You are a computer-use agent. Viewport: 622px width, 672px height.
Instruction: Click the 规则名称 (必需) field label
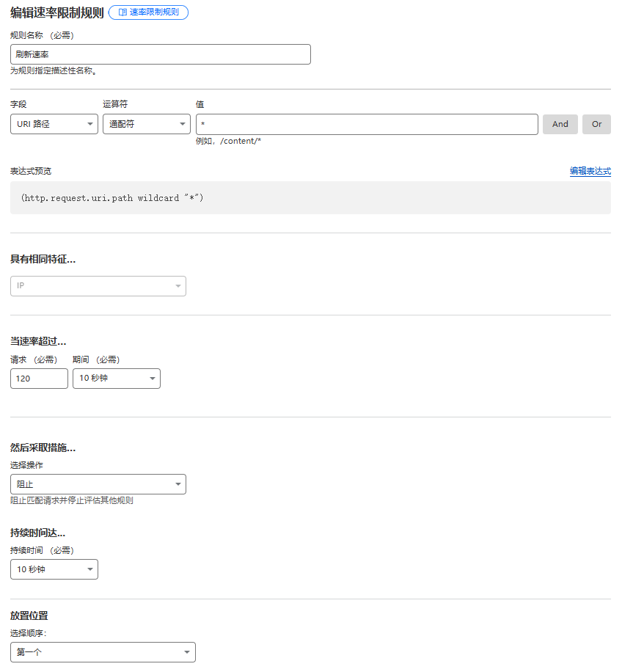42,35
